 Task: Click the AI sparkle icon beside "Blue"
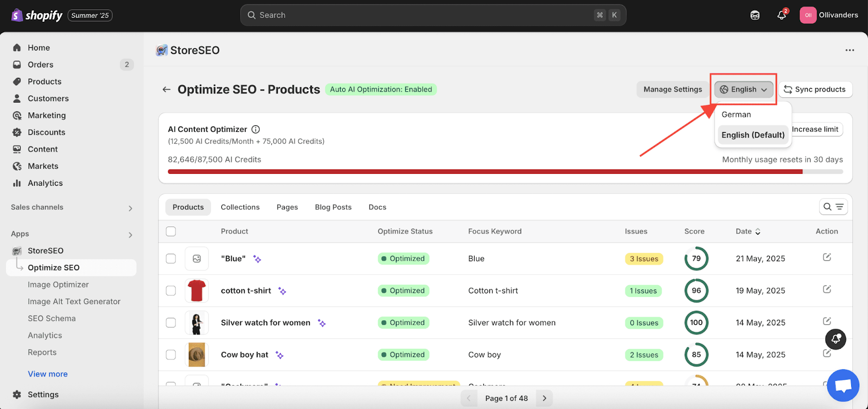pos(257,259)
